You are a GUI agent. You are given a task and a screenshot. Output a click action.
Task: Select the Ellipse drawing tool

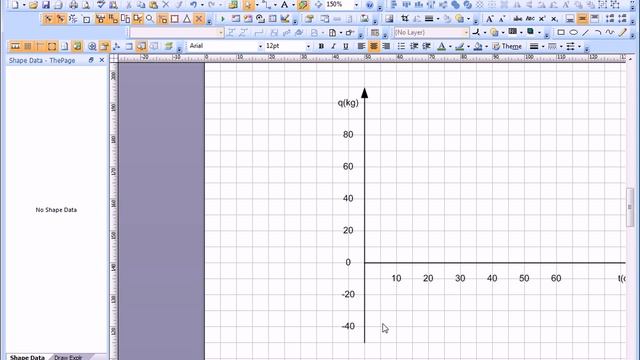(573, 32)
